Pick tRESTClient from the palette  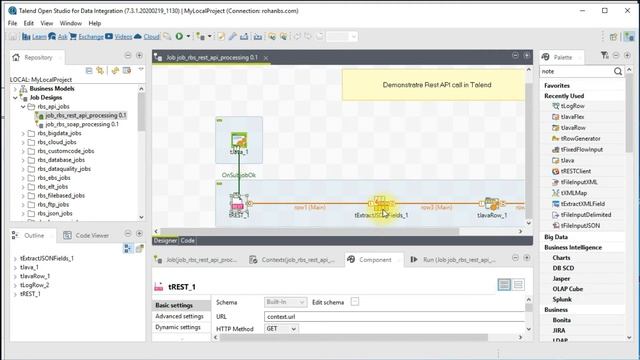tap(571, 171)
